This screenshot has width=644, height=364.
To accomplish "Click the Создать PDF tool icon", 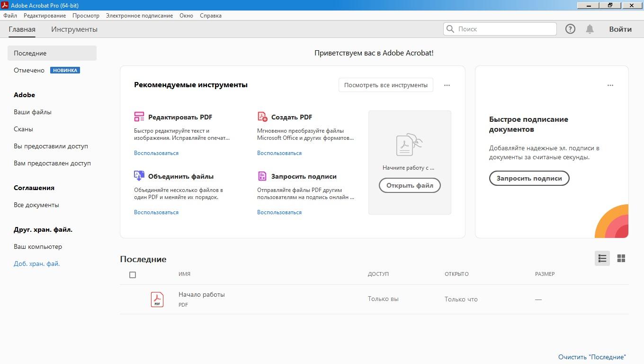I will click(x=262, y=117).
